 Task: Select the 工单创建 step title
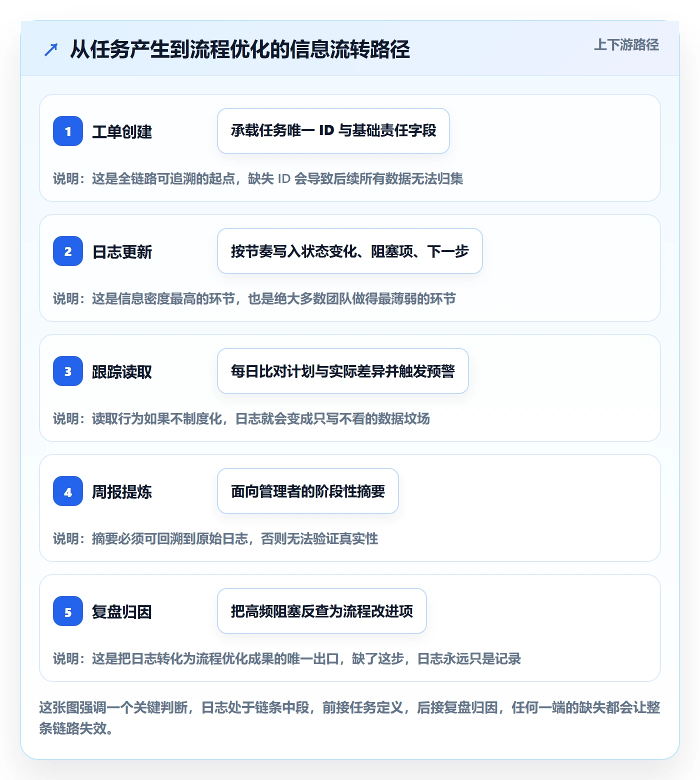[x=122, y=131]
